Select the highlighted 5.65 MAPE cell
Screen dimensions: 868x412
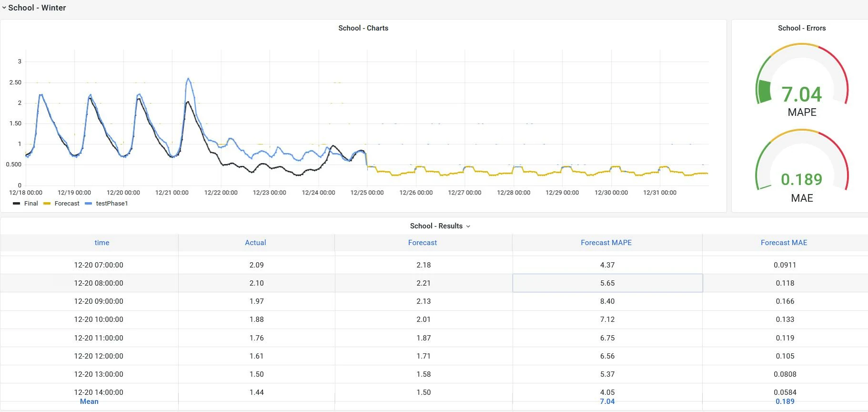click(x=607, y=283)
